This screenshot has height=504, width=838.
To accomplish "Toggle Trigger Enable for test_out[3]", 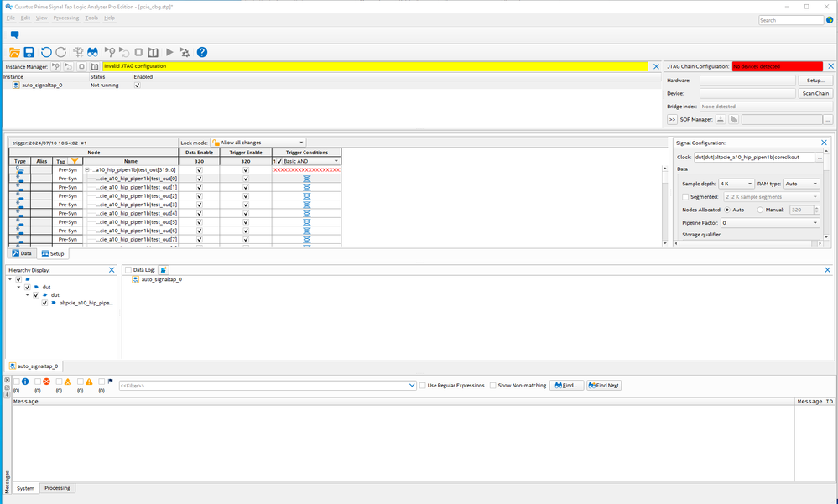I will tap(246, 205).
